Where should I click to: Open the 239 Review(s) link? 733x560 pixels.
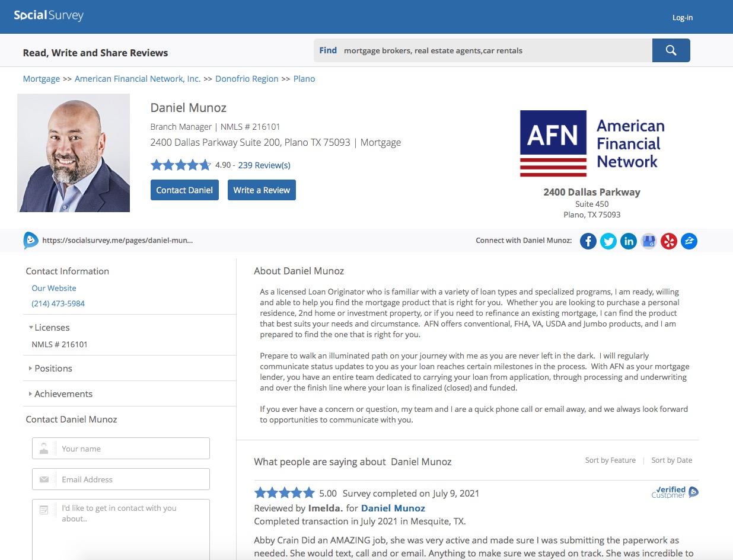(264, 165)
